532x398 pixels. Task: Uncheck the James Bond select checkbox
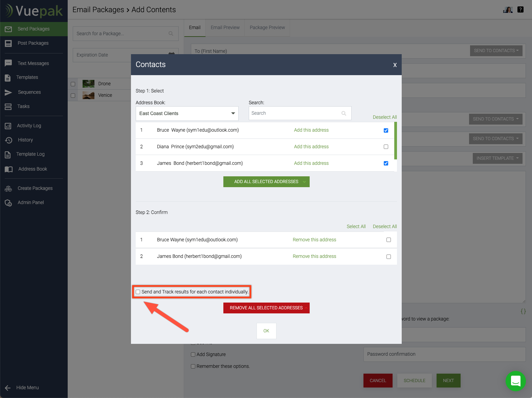pos(386,163)
